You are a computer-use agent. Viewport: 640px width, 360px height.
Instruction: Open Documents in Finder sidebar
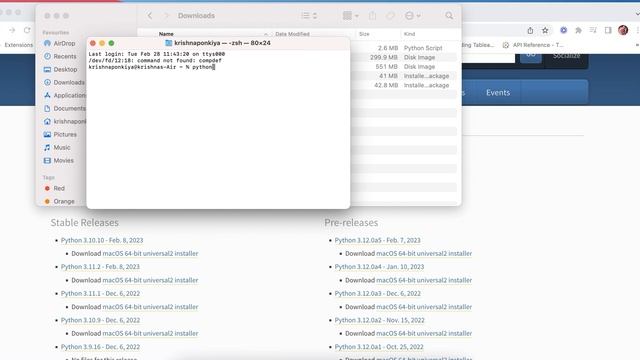[x=65, y=109]
